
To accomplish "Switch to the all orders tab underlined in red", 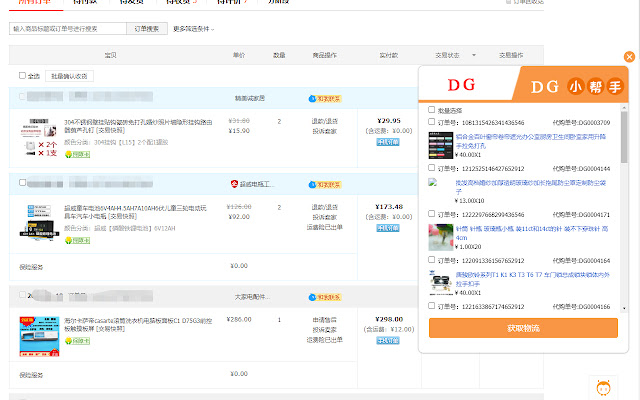I will coord(35,2).
